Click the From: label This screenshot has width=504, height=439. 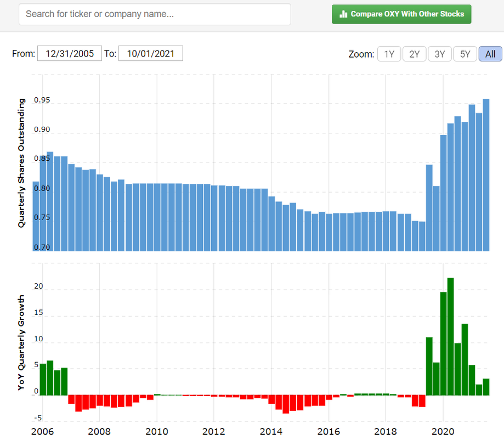24,54
